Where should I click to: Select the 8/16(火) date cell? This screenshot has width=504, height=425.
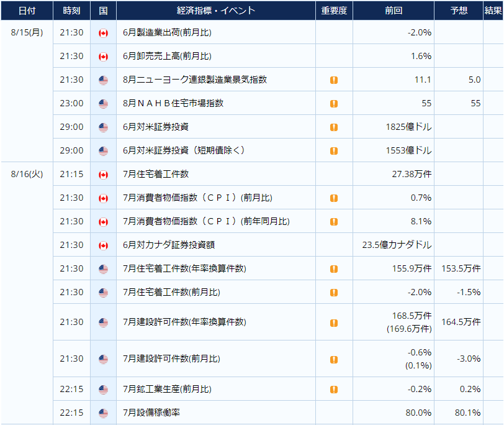[27, 175]
